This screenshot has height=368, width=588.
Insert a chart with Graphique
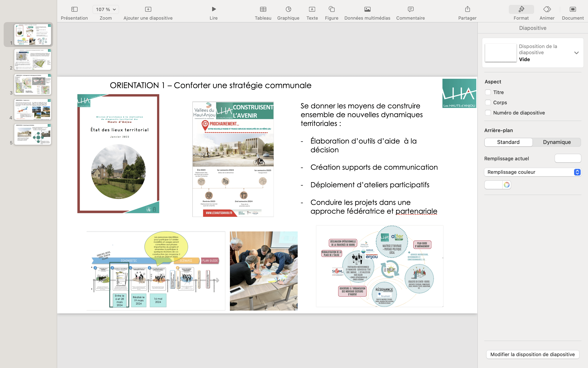[288, 13]
